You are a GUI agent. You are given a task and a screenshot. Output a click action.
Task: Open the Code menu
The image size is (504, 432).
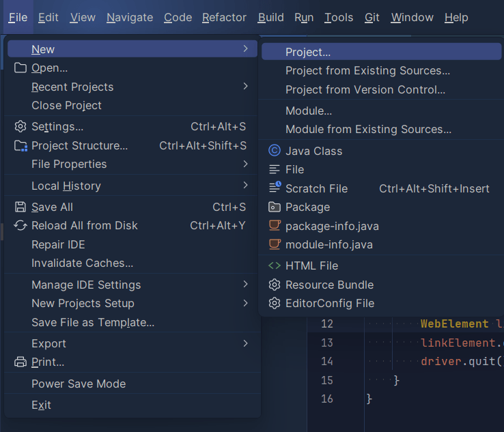point(178,17)
